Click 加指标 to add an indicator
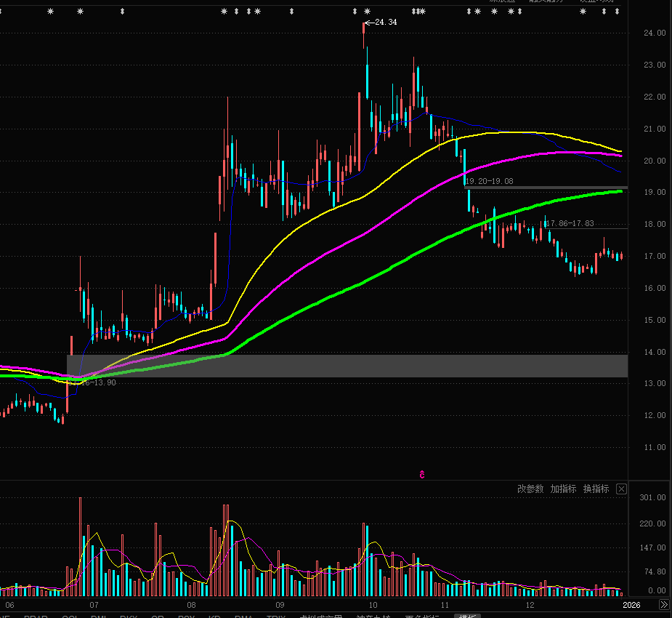The height and width of the screenshot is (618, 672). [x=563, y=489]
